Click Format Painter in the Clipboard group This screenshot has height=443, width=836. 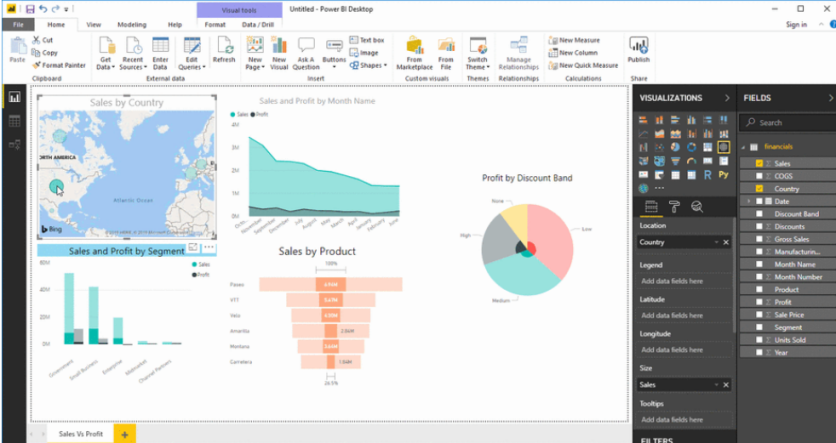pos(59,65)
